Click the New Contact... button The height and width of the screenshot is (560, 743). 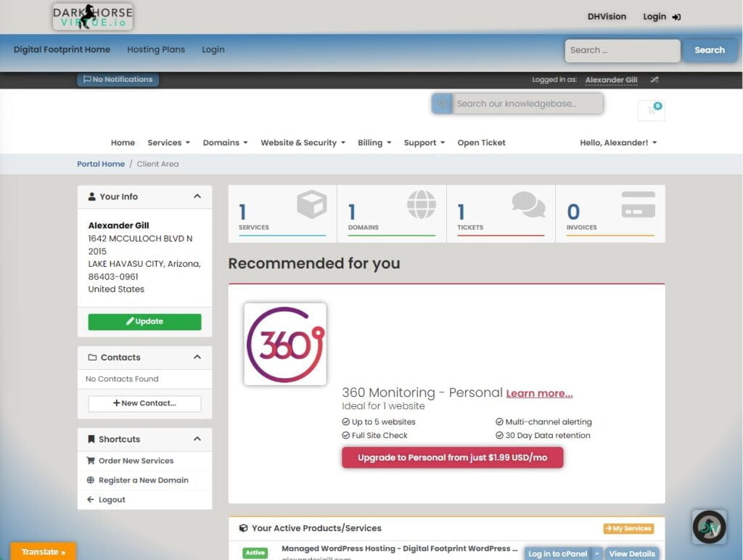point(144,403)
